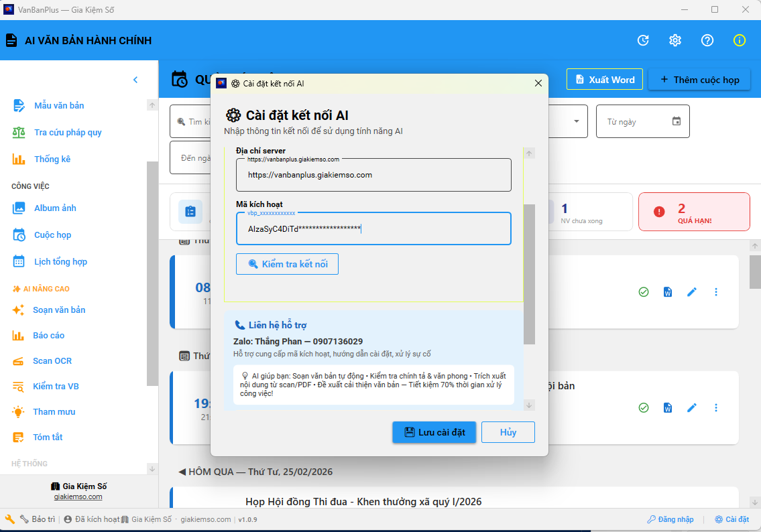The height and width of the screenshot is (532, 761).
Task: Open the help question mark icon
Action: click(707, 40)
